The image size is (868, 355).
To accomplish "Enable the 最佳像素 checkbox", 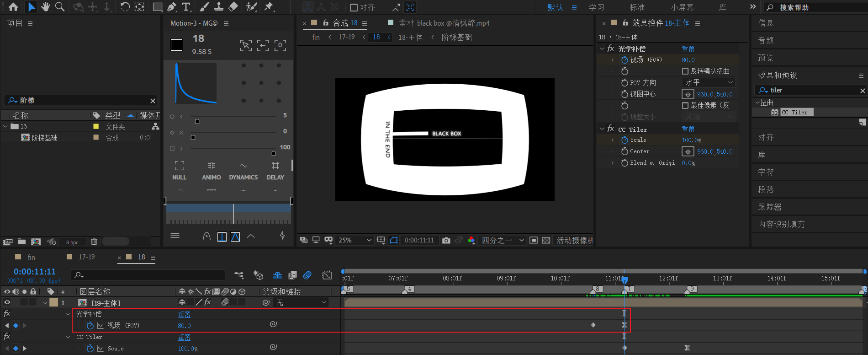I will [685, 105].
